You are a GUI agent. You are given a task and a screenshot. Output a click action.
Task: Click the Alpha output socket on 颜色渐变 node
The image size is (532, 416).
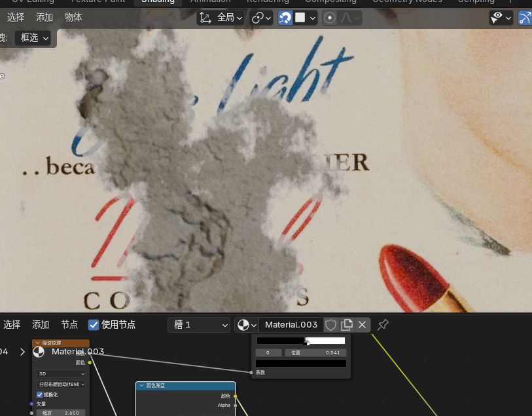(x=235, y=406)
